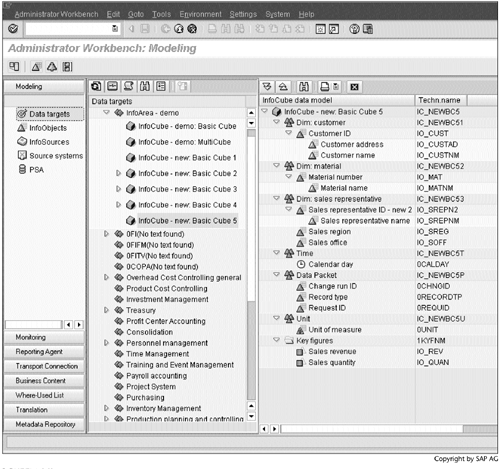The height and width of the screenshot is (470, 500).
Task: Expand Overhead Cost Controlling general node
Action: click(x=106, y=277)
